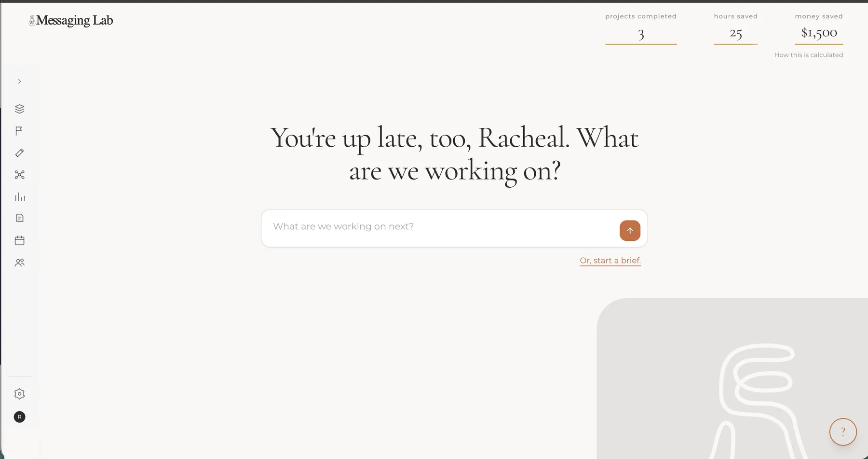Open the question mark help button

point(843,432)
